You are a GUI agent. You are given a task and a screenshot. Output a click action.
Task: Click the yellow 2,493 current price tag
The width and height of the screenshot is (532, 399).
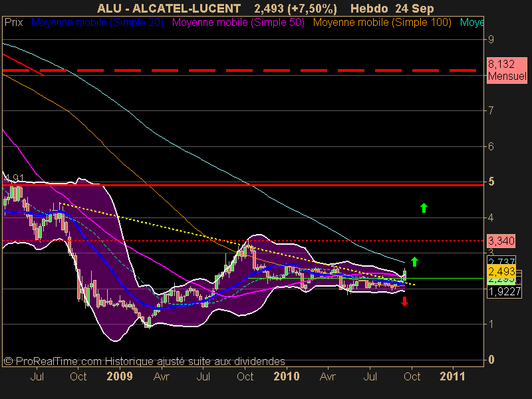point(501,271)
